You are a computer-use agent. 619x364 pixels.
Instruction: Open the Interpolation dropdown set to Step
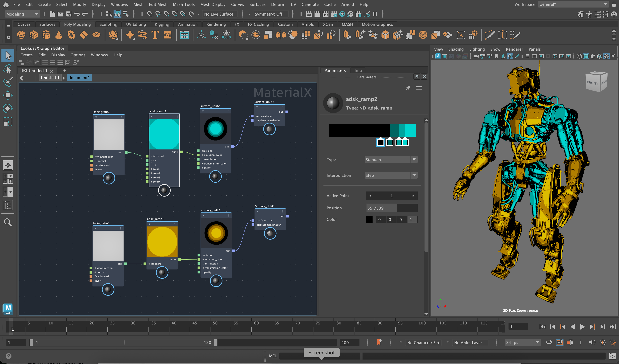pos(391,175)
